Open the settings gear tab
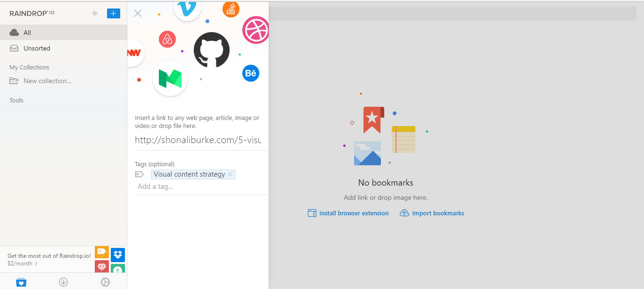The image size is (644, 289). click(x=106, y=282)
